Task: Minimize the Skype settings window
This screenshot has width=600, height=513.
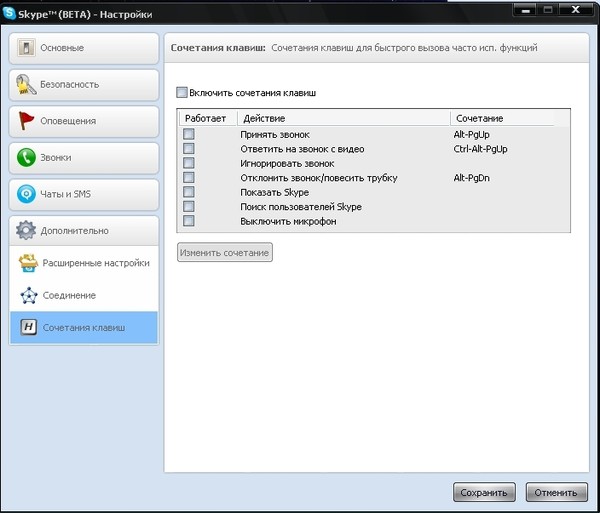Action: click(x=526, y=10)
